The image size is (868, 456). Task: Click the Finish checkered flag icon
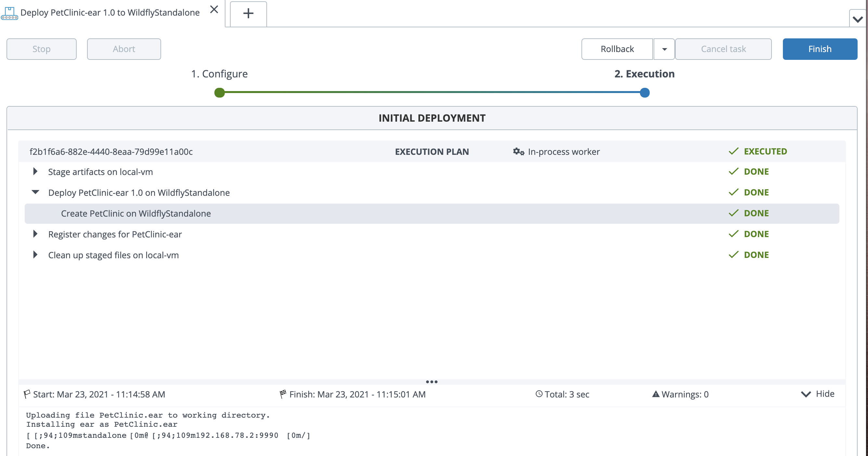283,394
